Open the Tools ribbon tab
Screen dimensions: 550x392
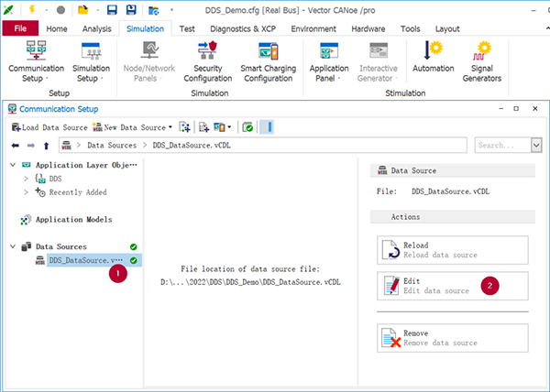pyautogui.click(x=411, y=28)
